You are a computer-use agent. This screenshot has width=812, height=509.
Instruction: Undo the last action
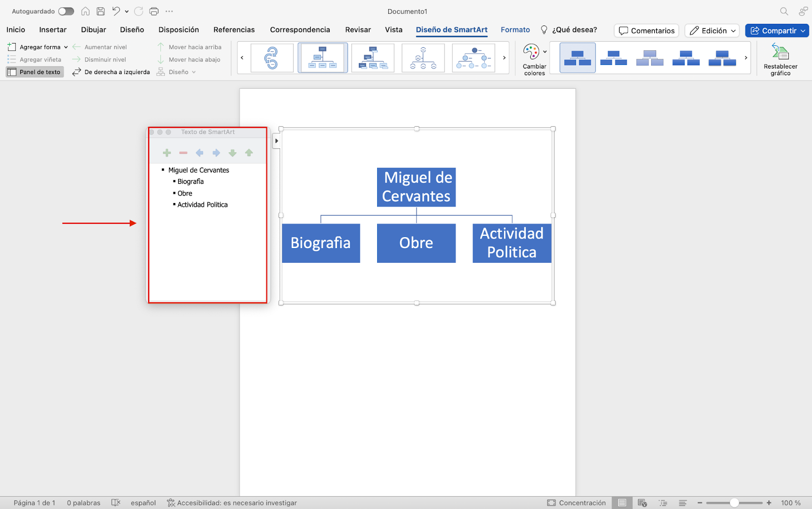tap(116, 11)
